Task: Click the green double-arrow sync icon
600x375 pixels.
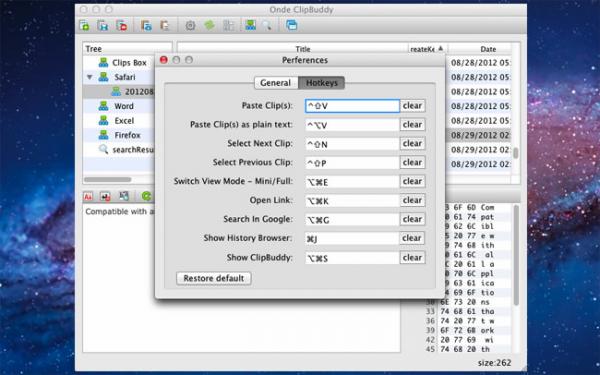Action: click(x=209, y=25)
